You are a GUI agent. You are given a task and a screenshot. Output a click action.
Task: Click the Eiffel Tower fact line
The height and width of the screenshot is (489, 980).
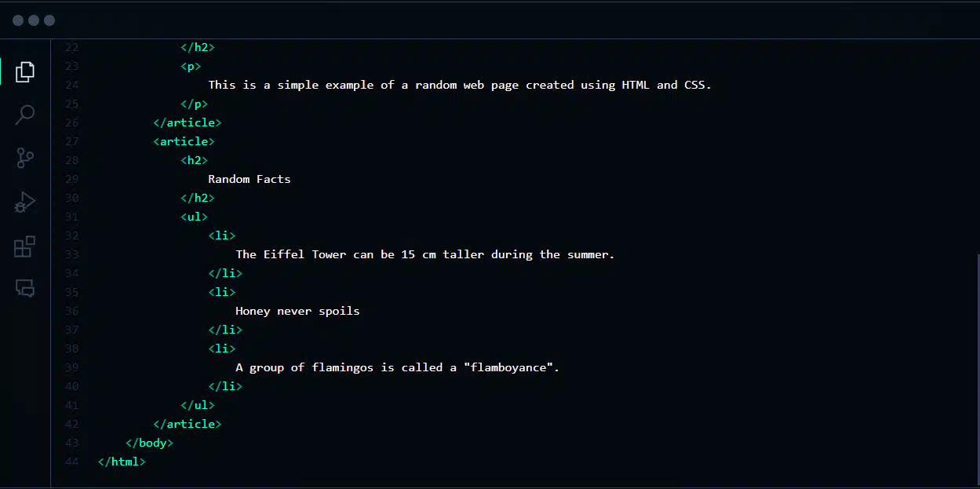(425, 254)
